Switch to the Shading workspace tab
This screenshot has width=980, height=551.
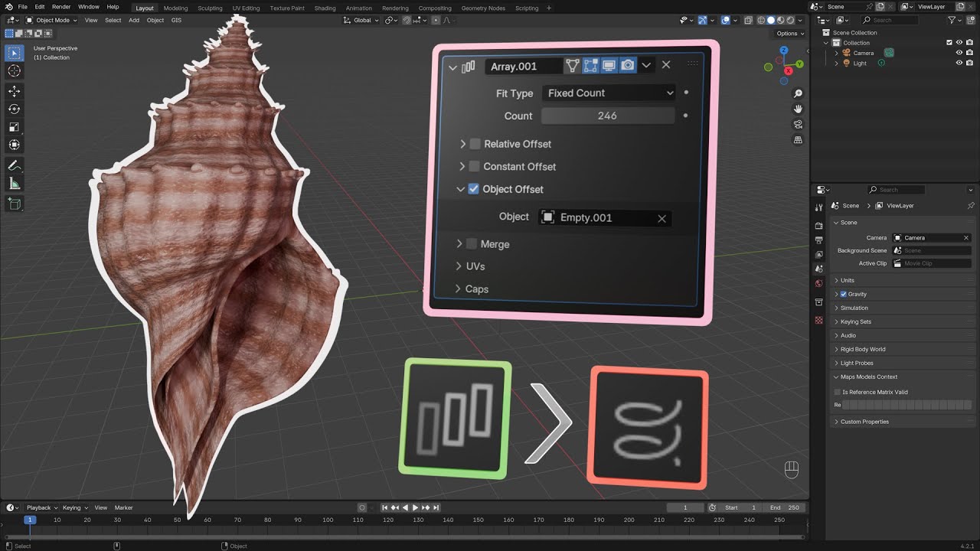click(325, 8)
